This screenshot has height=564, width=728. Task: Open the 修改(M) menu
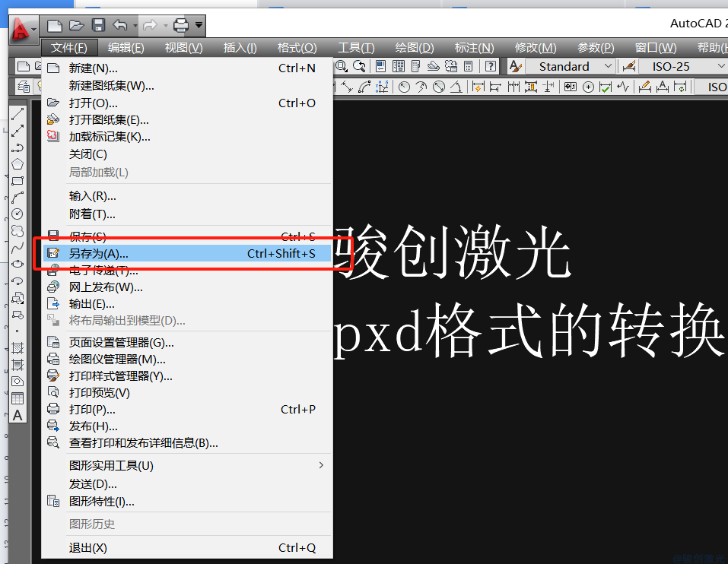pyautogui.click(x=536, y=48)
